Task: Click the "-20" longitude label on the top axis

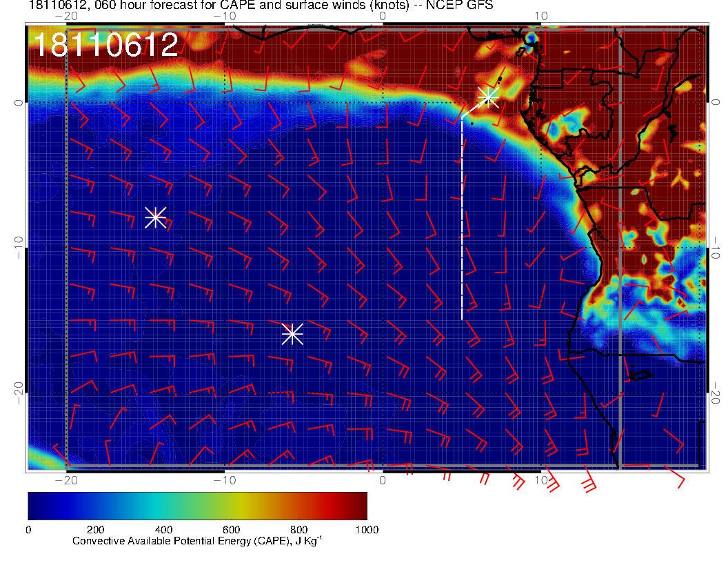Action: point(65,16)
